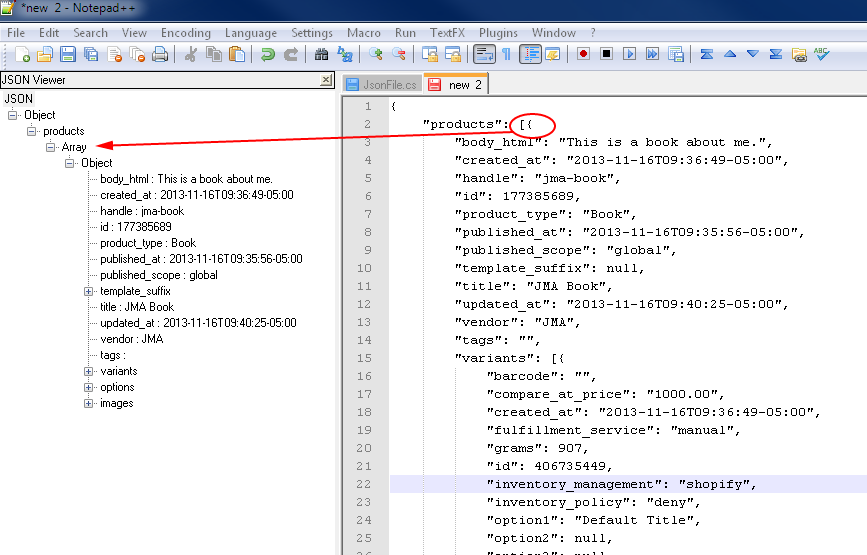Select tree row 'handle : jma-book'
The height and width of the screenshot is (555, 867).
(x=142, y=211)
